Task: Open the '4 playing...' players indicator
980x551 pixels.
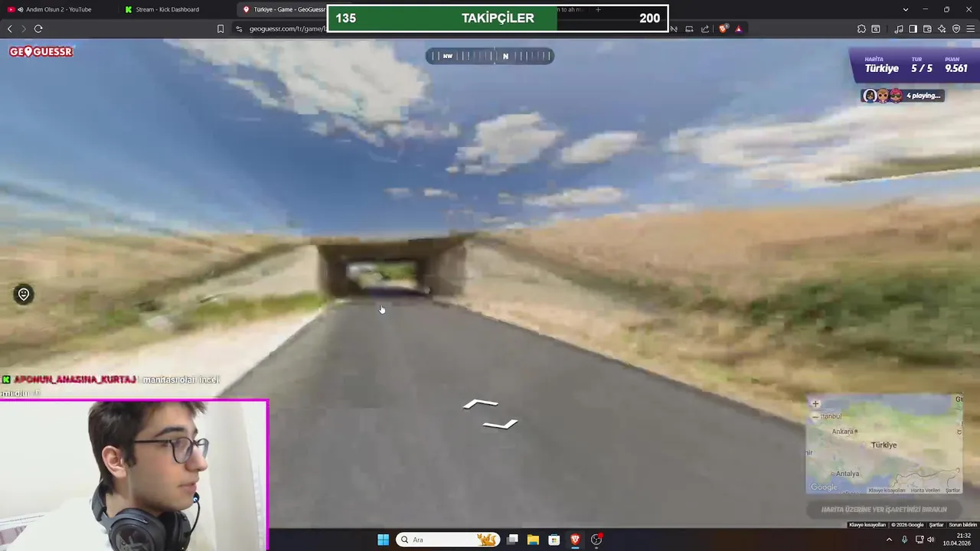Action: [902, 96]
